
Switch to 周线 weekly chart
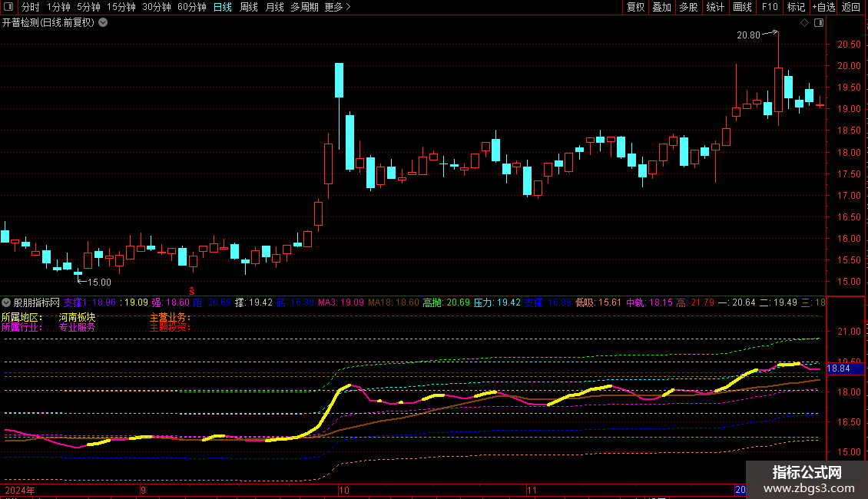tap(249, 7)
